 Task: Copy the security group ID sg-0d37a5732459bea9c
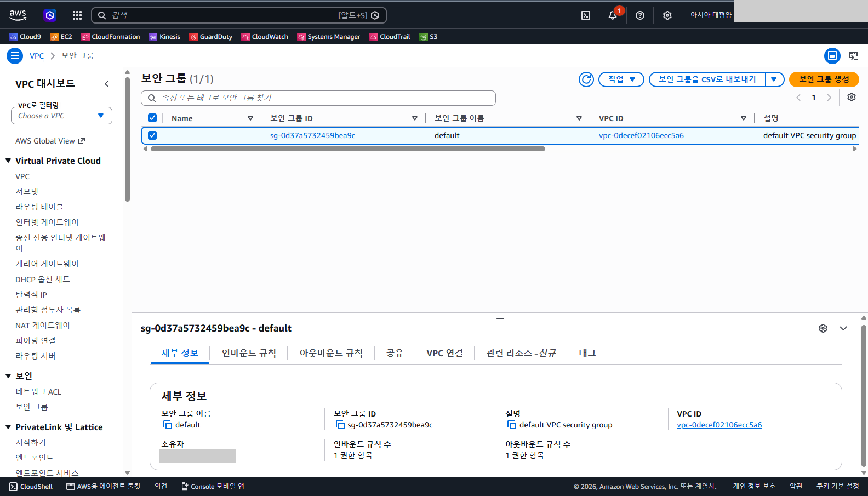[x=340, y=425]
